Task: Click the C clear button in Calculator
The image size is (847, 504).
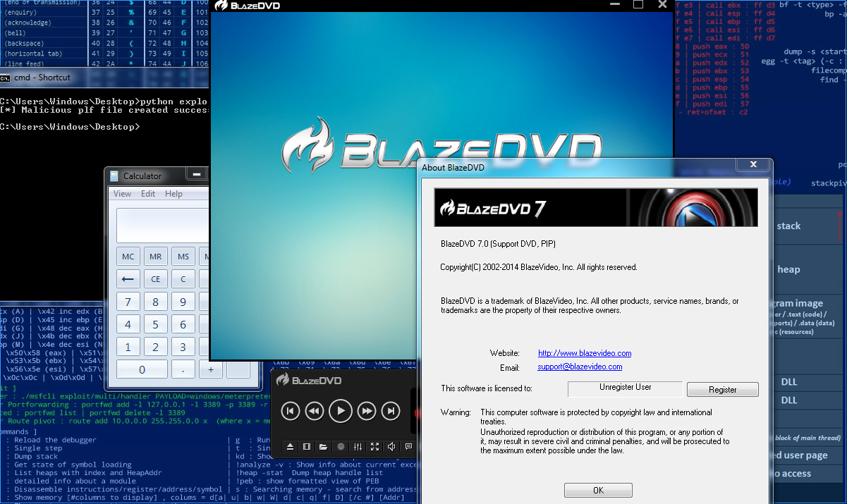Action: pos(183,279)
